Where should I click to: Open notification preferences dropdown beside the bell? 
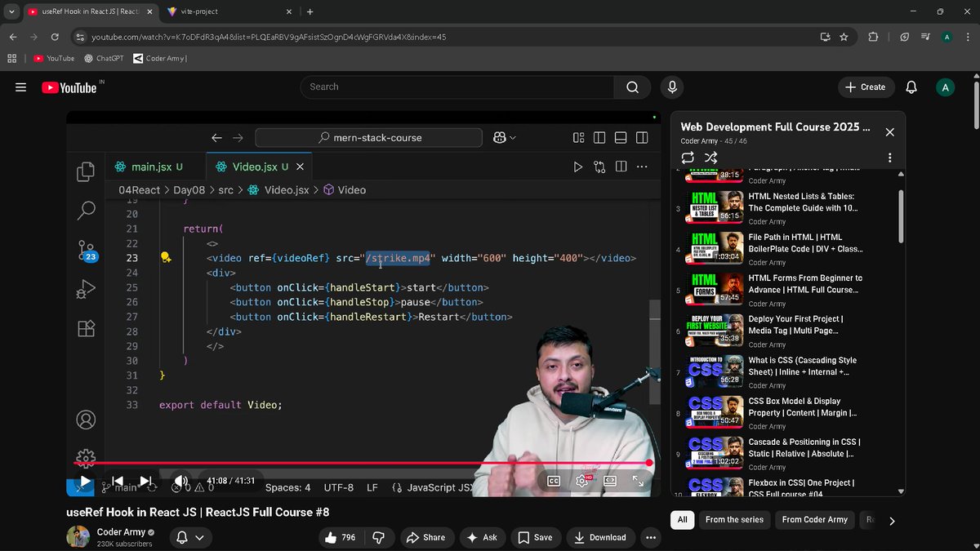tap(199, 537)
